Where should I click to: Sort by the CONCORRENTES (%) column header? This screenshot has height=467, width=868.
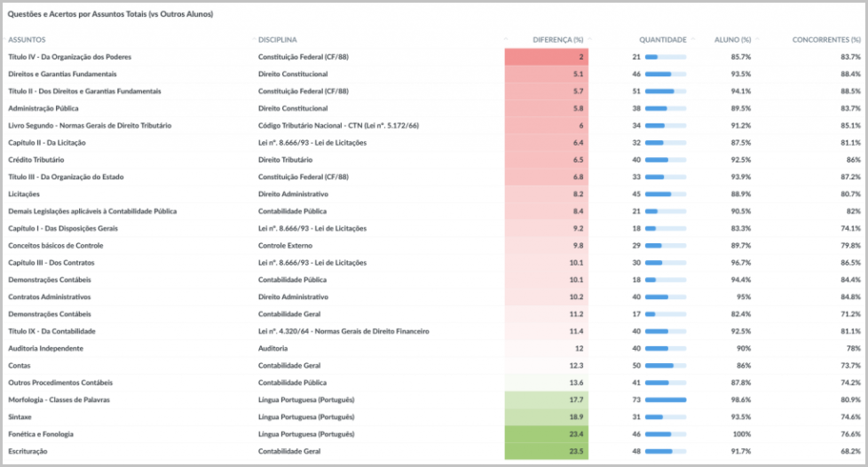(x=826, y=40)
